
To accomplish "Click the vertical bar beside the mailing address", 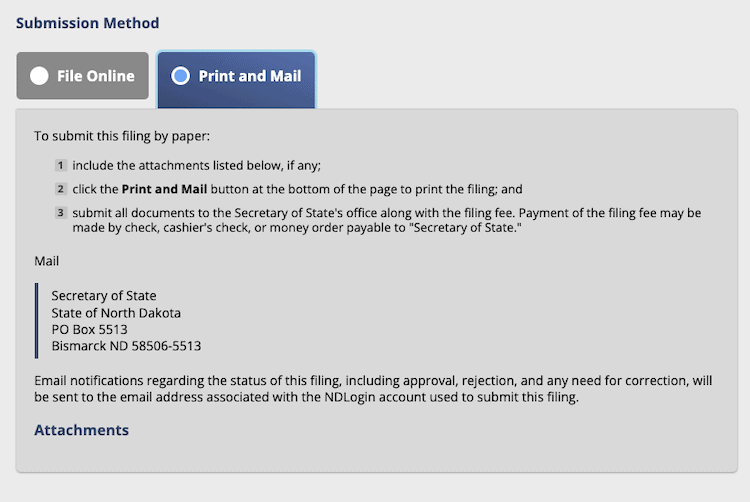I will tap(37, 320).
